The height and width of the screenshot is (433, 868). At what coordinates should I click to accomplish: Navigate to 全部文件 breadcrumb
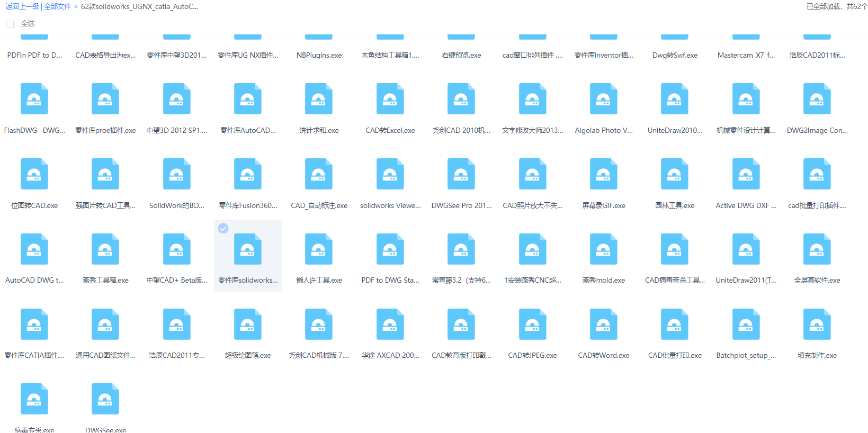pos(57,6)
